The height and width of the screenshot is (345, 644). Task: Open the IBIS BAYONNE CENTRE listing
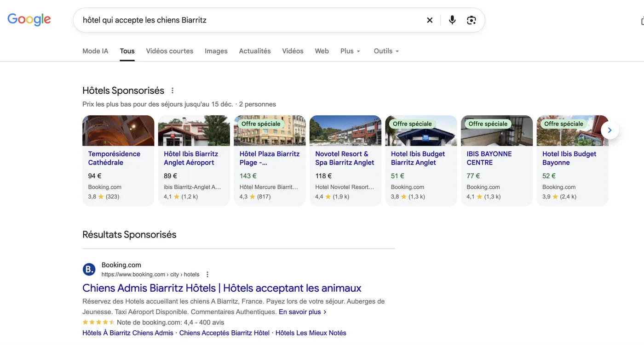click(x=497, y=160)
